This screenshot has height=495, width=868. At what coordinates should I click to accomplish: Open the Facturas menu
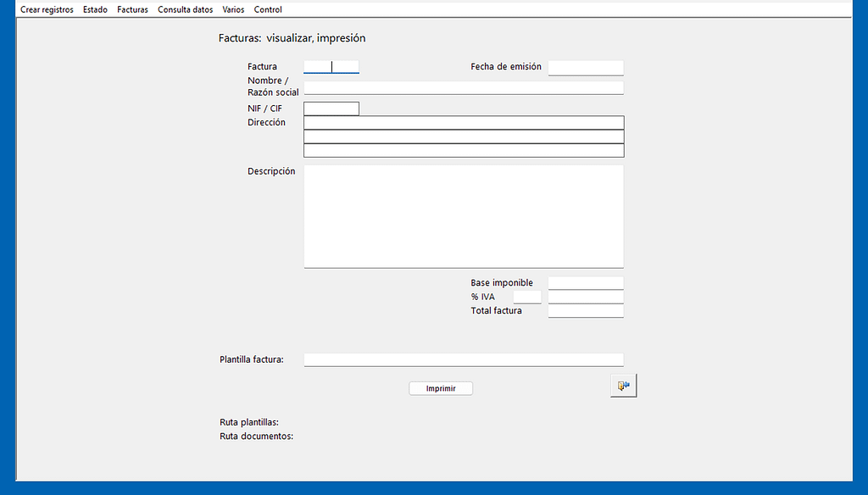click(132, 9)
